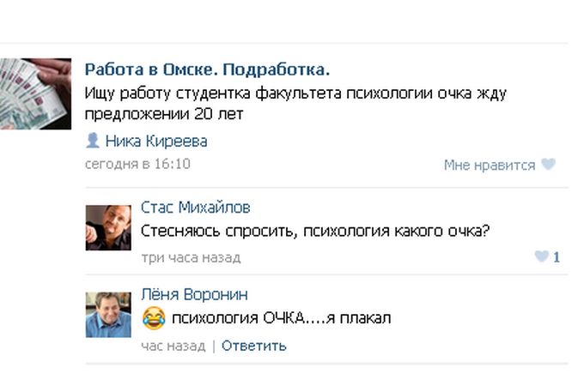Image resolution: width=584 pixels, height=392 pixels.
Task: Go to Стас Михайлов's profile name link
Action: [196, 208]
